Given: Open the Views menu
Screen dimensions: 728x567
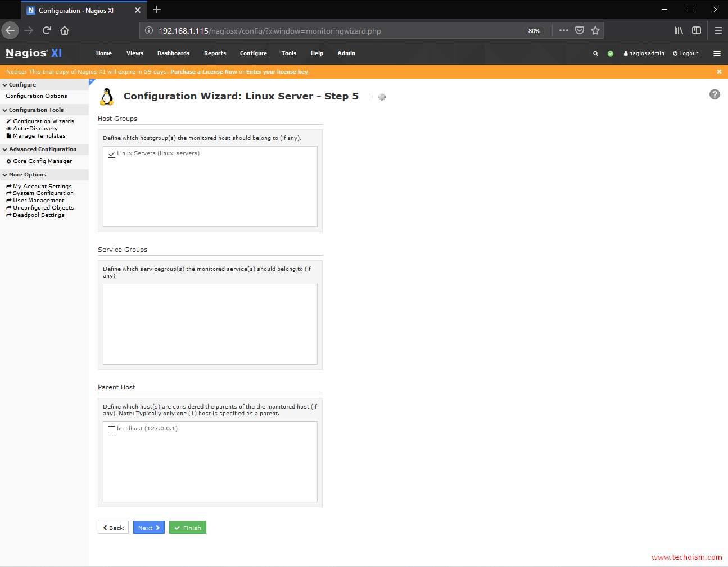Looking at the screenshot, I should 135,53.
